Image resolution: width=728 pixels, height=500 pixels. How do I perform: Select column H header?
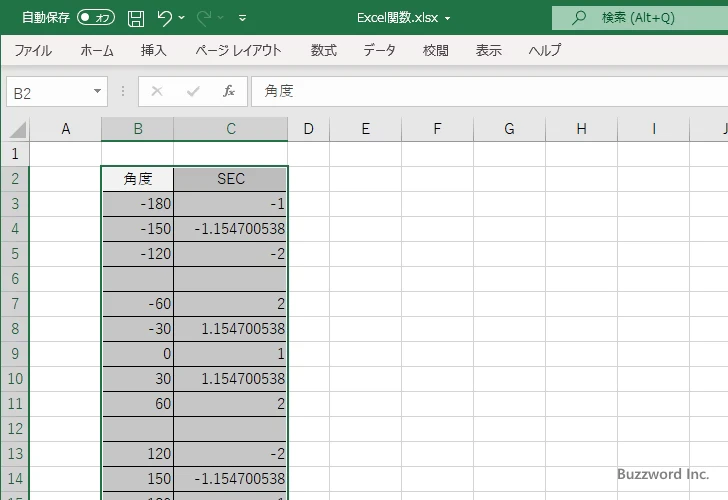coord(581,129)
